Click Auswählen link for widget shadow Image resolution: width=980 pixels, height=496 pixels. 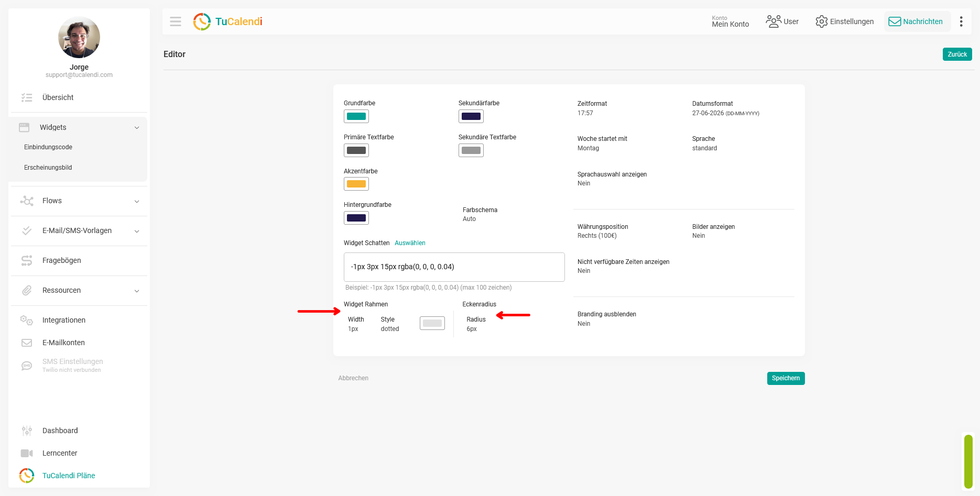pos(410,243)
